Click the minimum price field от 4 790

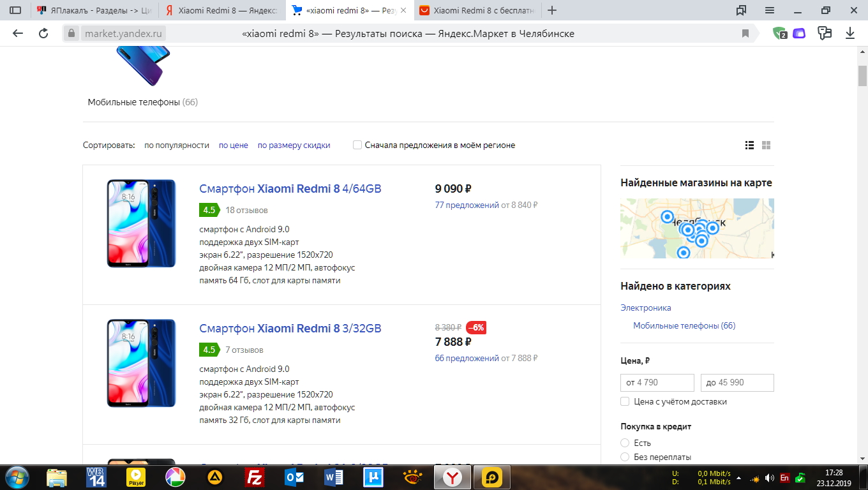pos(657,383)
